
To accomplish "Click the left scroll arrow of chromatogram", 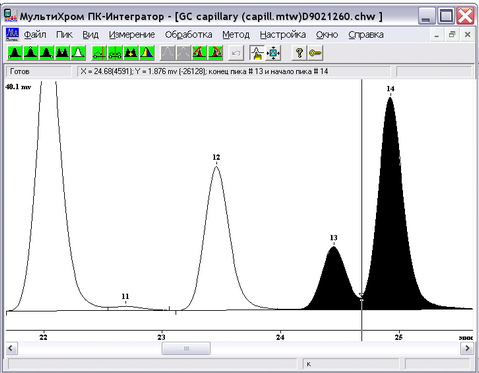I will (x=11, y=348).
